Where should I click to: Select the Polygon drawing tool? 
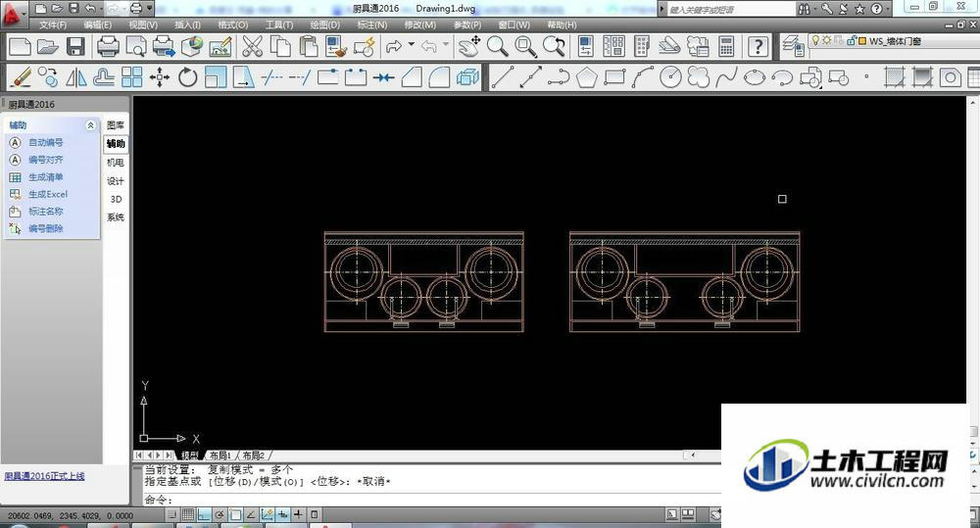(x=586, y=77)
